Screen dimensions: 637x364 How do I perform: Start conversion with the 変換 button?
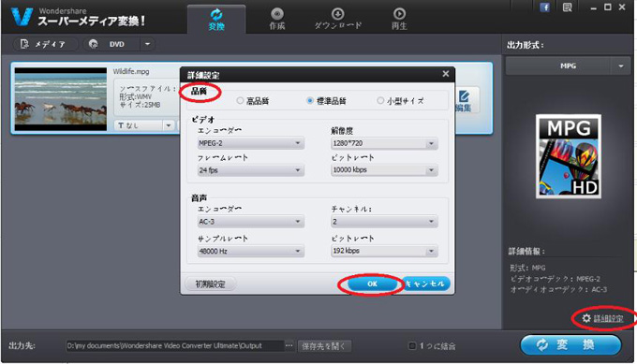point(570,345)
